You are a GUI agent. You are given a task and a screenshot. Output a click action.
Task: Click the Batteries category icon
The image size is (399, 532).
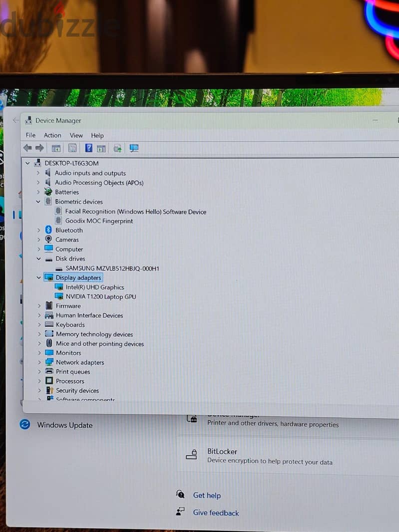tap(48, 192)
